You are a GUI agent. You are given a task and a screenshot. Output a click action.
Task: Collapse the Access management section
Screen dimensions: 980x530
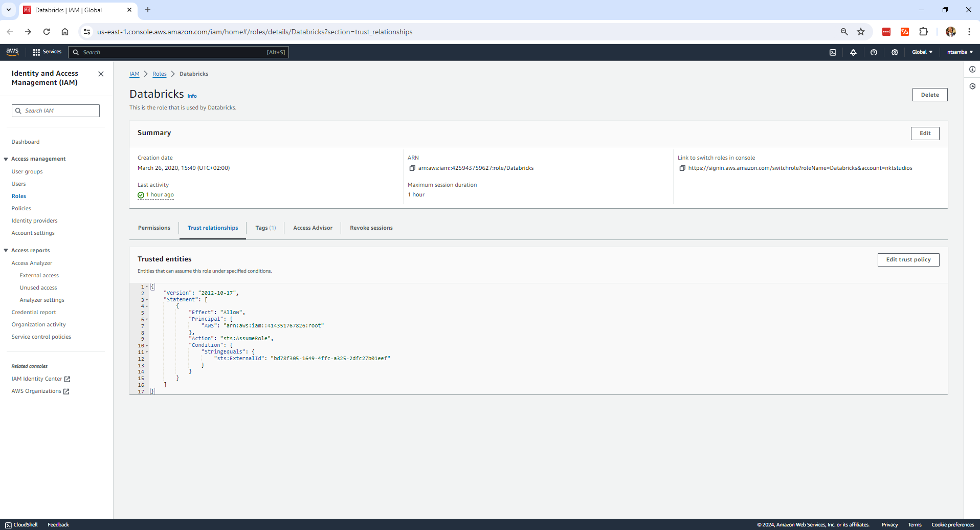[x=6, y=159]
